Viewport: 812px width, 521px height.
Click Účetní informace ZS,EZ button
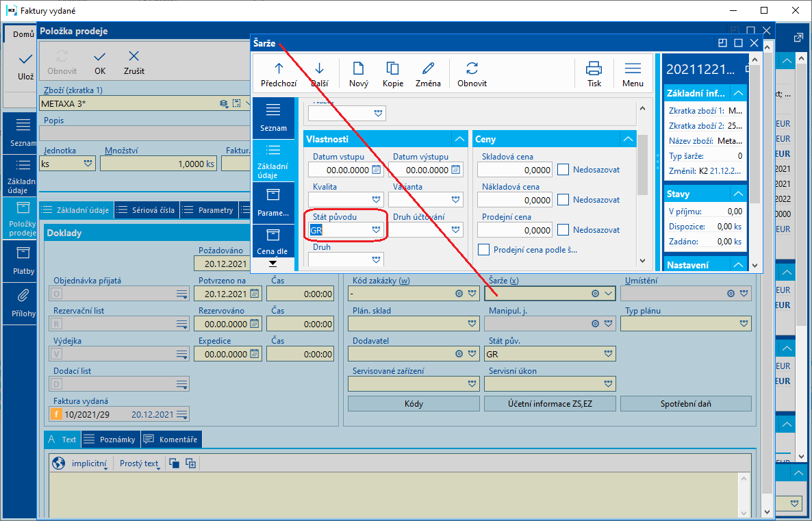click(x=550, y=403)
